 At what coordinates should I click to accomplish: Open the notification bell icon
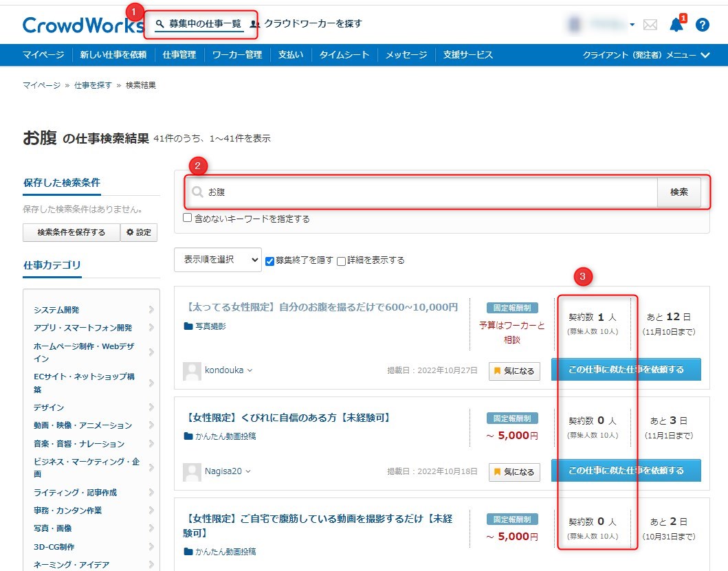[x=676, y=25]
